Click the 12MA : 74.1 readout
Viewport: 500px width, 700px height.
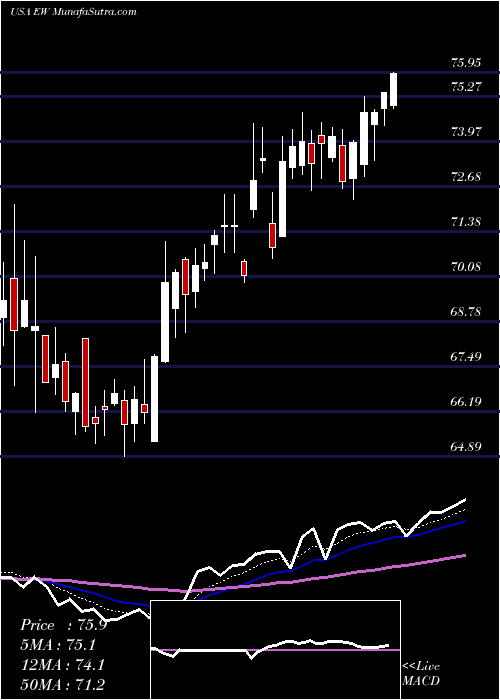pos(62,665)
